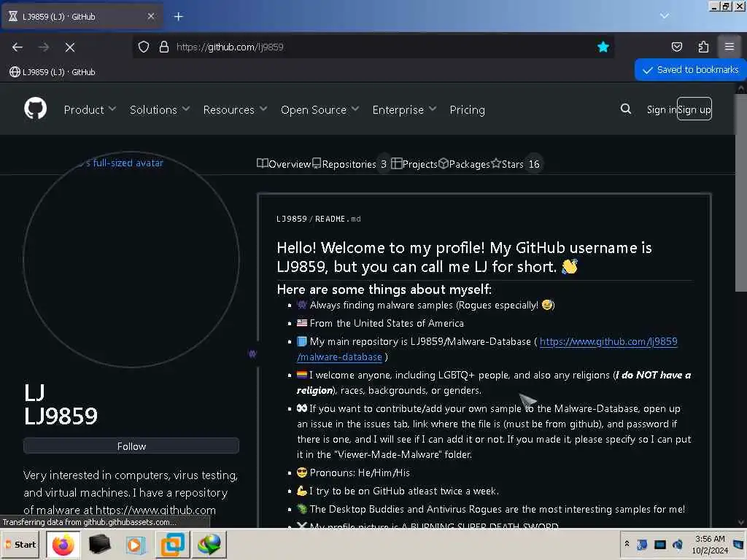
Task: Expand the Solutions menu
Action: tap(160, 109)
